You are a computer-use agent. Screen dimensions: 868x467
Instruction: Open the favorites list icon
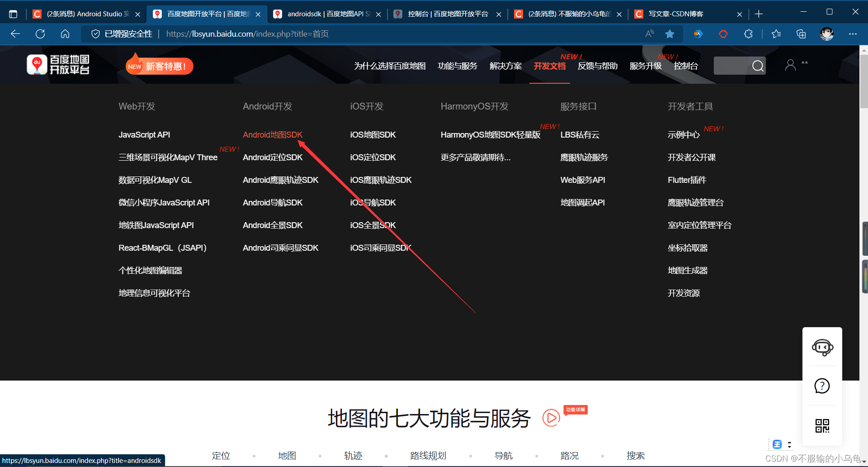(776, 34)
